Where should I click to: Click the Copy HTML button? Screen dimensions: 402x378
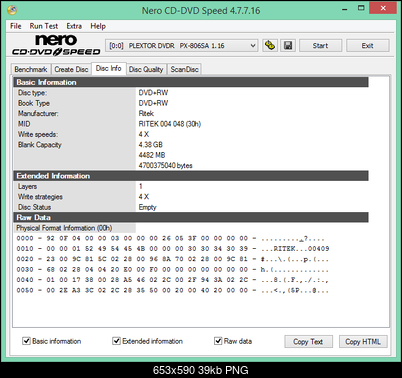pos(363,342)
